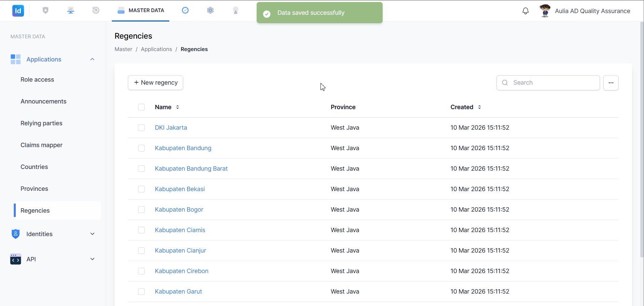Click the Applications breadcrumb link

pos(156,49)
